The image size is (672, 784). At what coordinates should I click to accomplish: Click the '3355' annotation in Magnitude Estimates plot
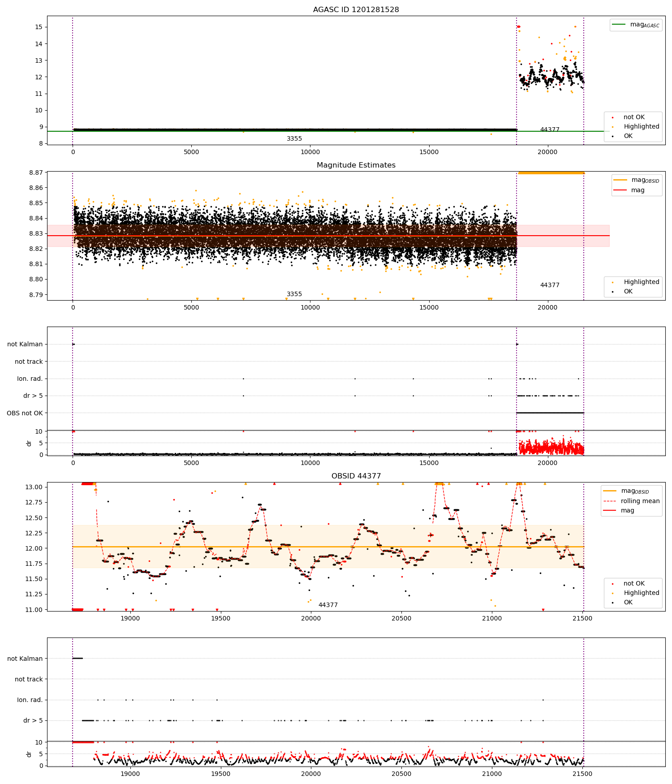pyautogui.click(x=294, y=294)
